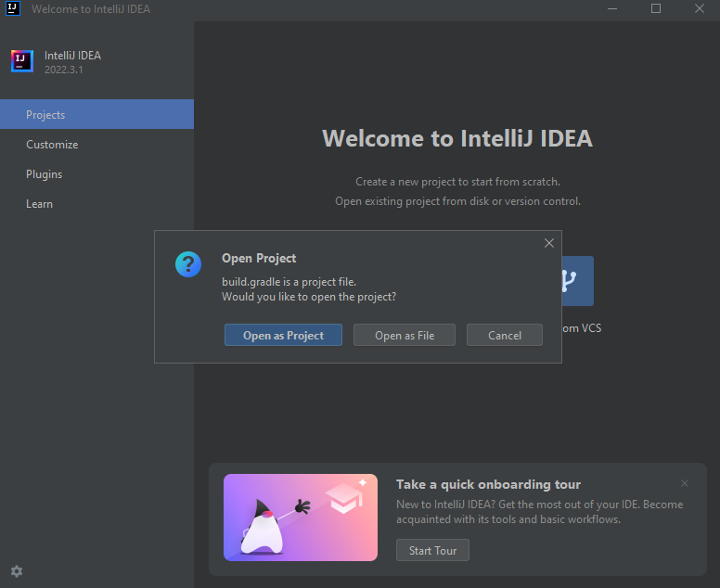Screen dimensions: 720x588
Task: Select the Projects tab in sidebar
Action: click(96, 114)
